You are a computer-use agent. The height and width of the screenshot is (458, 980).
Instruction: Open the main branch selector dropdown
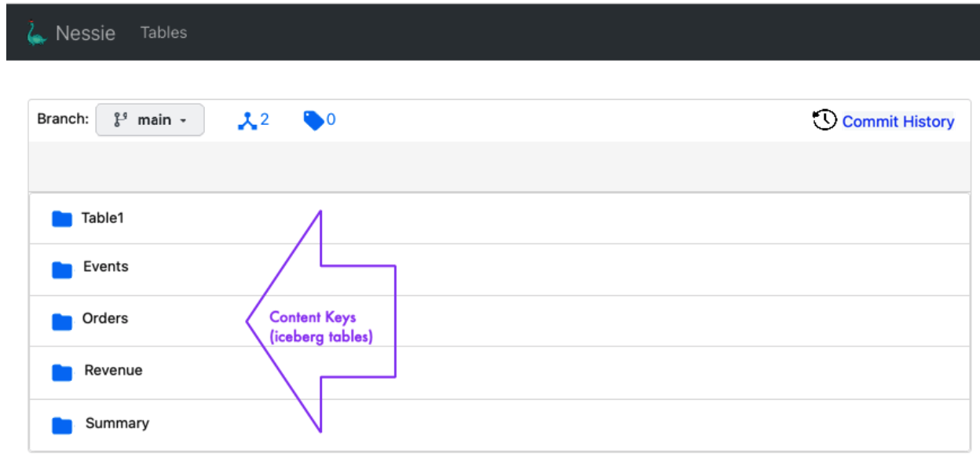149,119
